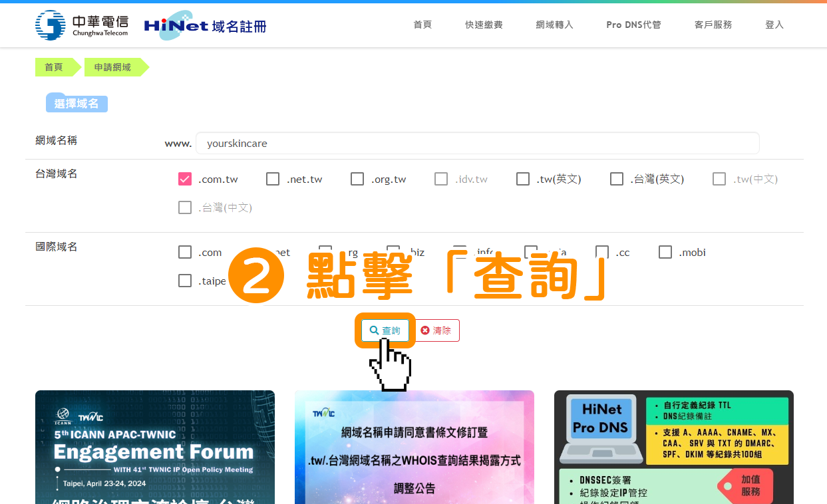Open the 客戶服務 navigation item
Viewport: 827px width, 504px height.
point(713,25)
